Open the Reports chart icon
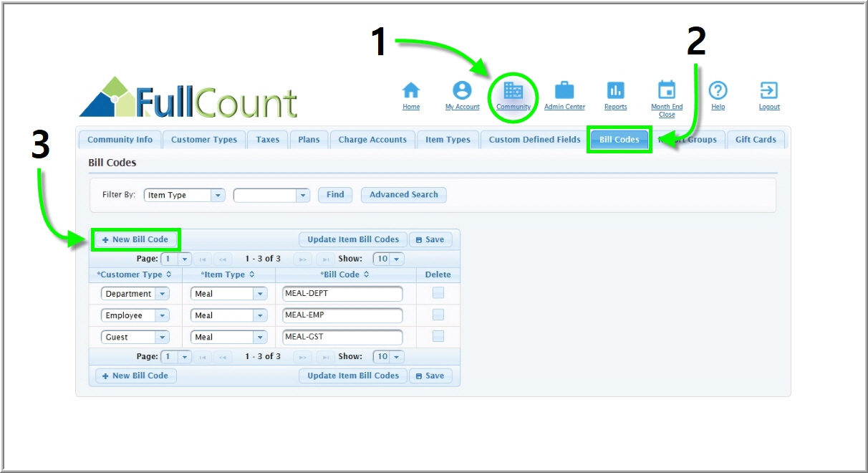 [615, 90]
